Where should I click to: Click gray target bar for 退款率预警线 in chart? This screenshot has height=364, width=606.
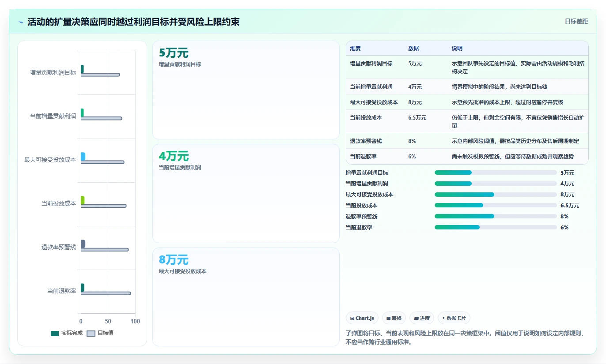coord(105,249)
